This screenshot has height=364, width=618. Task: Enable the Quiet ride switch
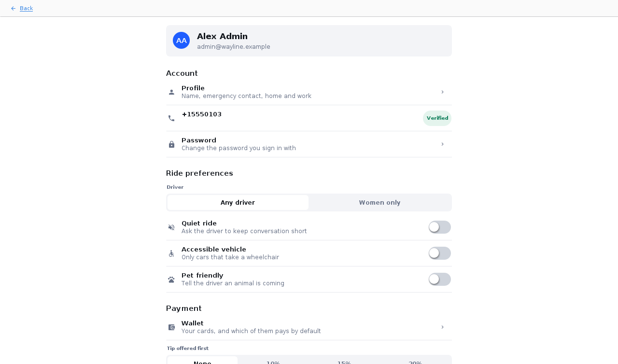pyautogui.click(x=439, y=227)
